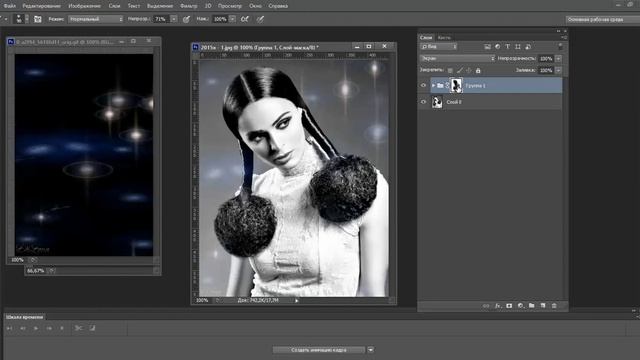640x360 pixels.
Task: Open the flow 100% slider arrow
Action: [232, 19]
